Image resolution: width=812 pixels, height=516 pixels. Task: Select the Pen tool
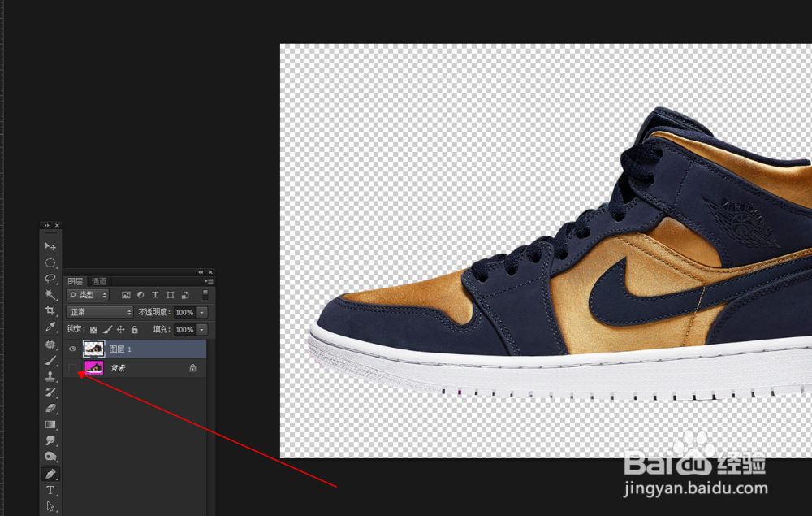point(50,474)
